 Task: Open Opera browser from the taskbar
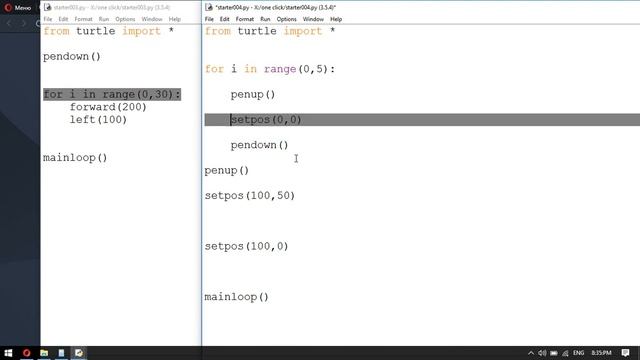tap(27, 353)
